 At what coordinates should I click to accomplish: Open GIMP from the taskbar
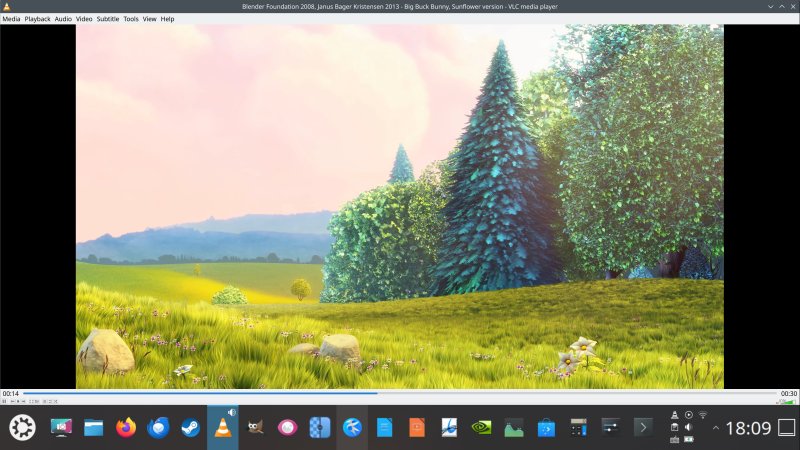tap(255, 428)
